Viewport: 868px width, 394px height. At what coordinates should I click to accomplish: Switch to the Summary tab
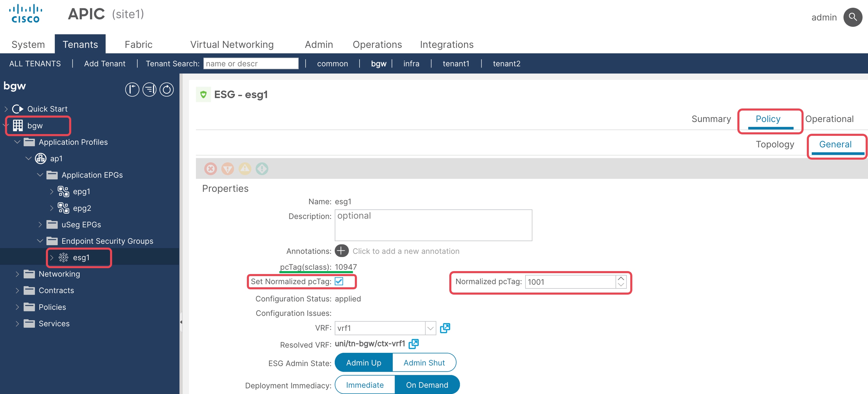pyautogui.click(x=711, y=119)
